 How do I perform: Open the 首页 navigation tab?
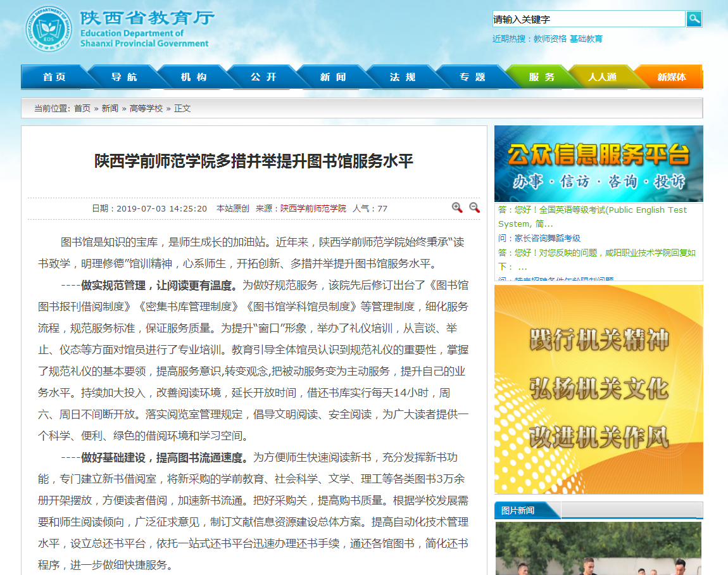click(x=54, y=77)
